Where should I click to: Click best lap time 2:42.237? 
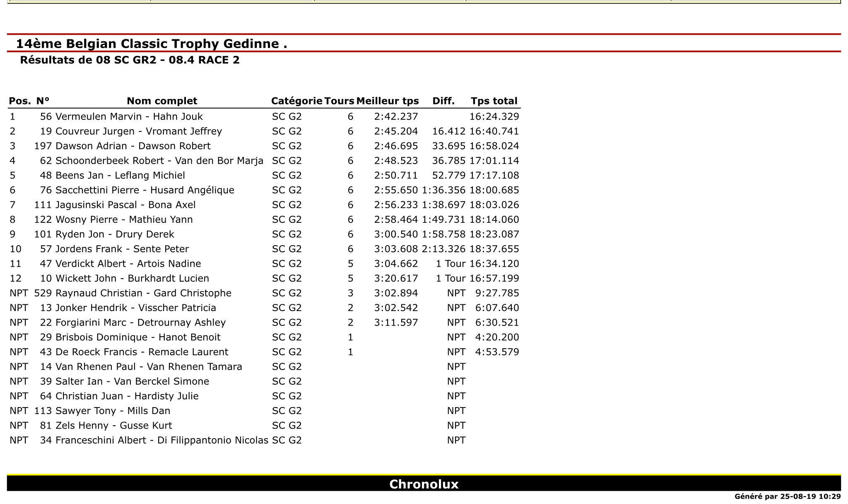pyautogui.click(x=396, y=117)
